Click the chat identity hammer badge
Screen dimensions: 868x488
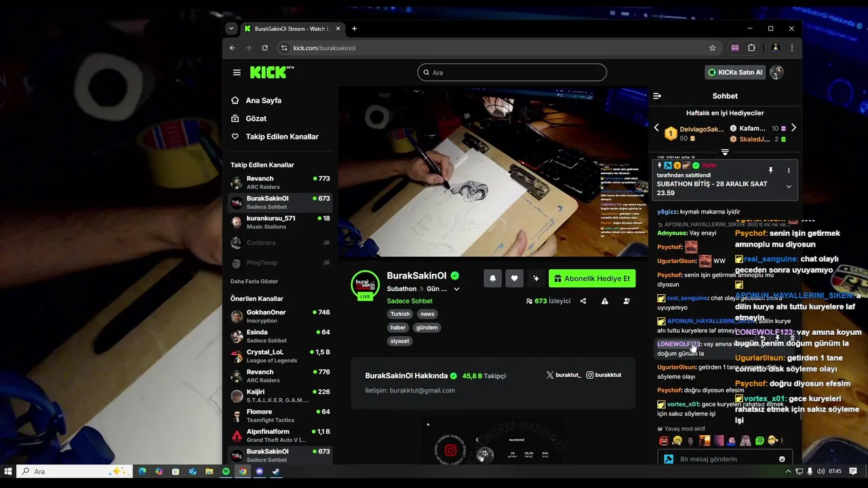pos(669,459)
